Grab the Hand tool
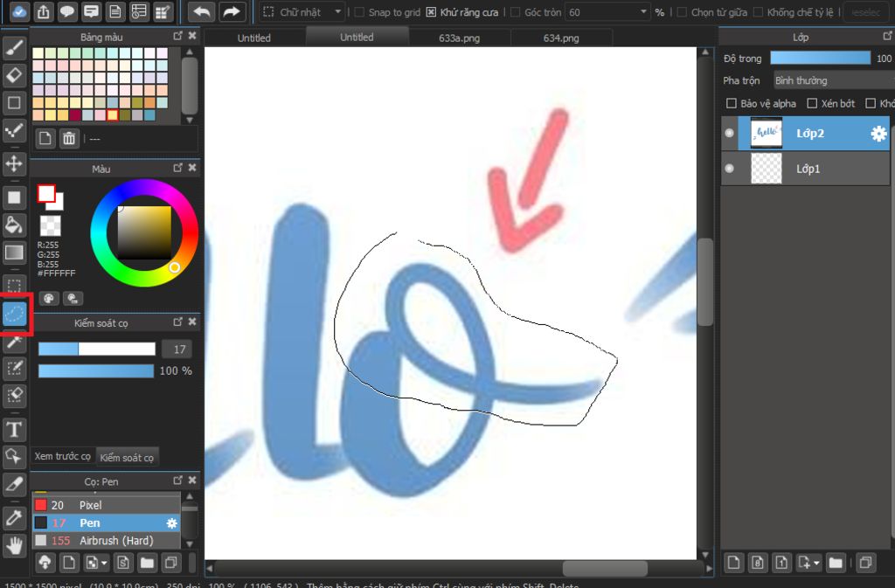 point(14,546)
